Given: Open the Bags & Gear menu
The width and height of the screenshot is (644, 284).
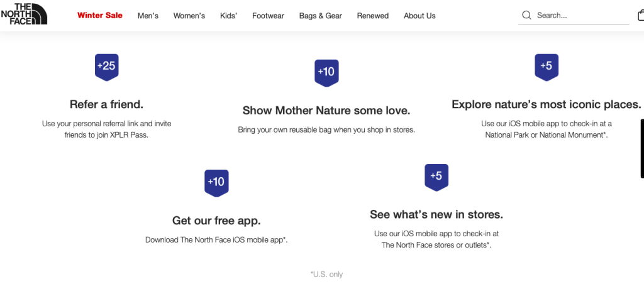Looking at the screenshot, I should pos(321,16).
